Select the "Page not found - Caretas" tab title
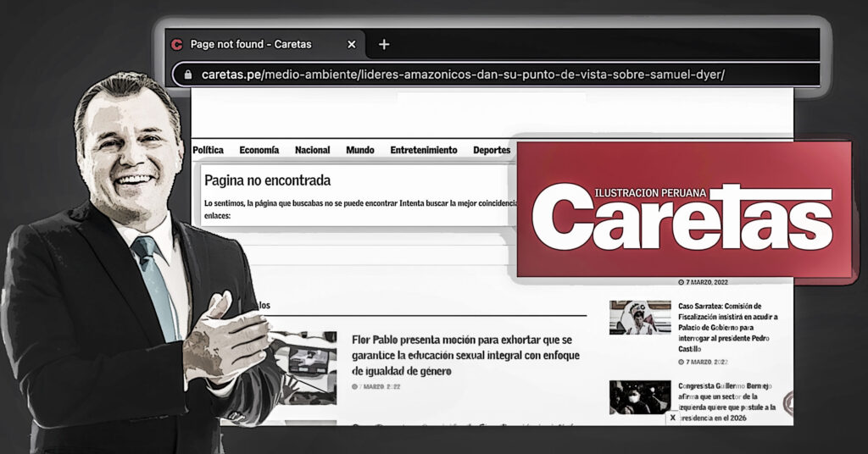This screenshot has height=454, width=868. pyautogui.click(x=251, y=44)
